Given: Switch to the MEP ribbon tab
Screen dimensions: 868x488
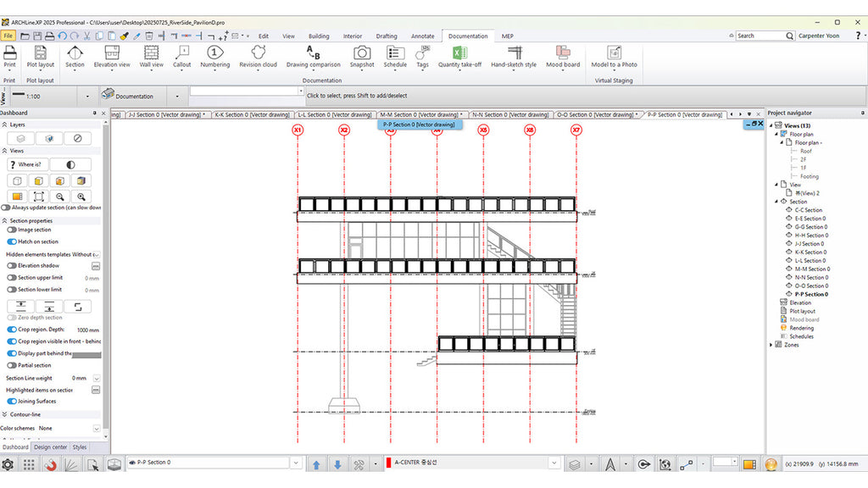Looking at the screenshot, I should coord(508,36).
